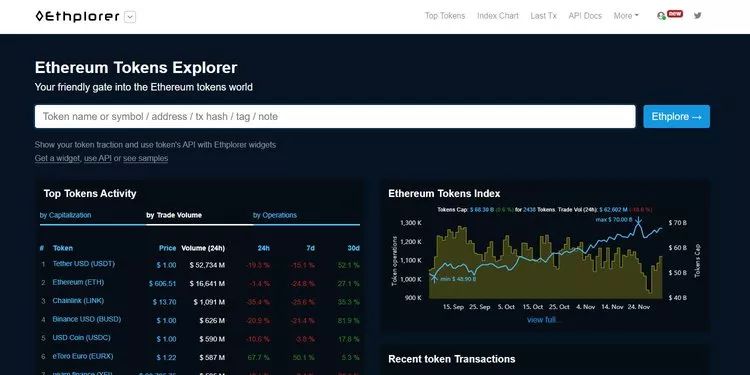Follow the Get a widget link
This screenshot has height=375, width=750.
57,158
